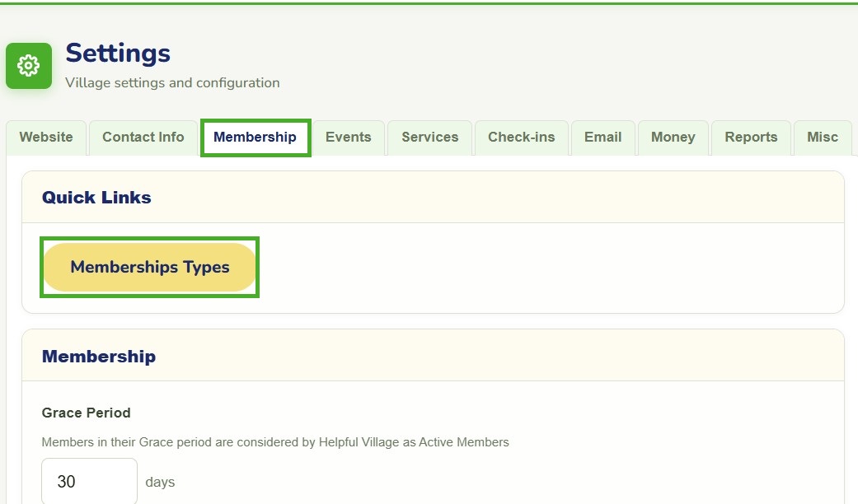Viewport: 858px width, 504px height.
Task: Go to the Events tab
Action: point(349,138)
